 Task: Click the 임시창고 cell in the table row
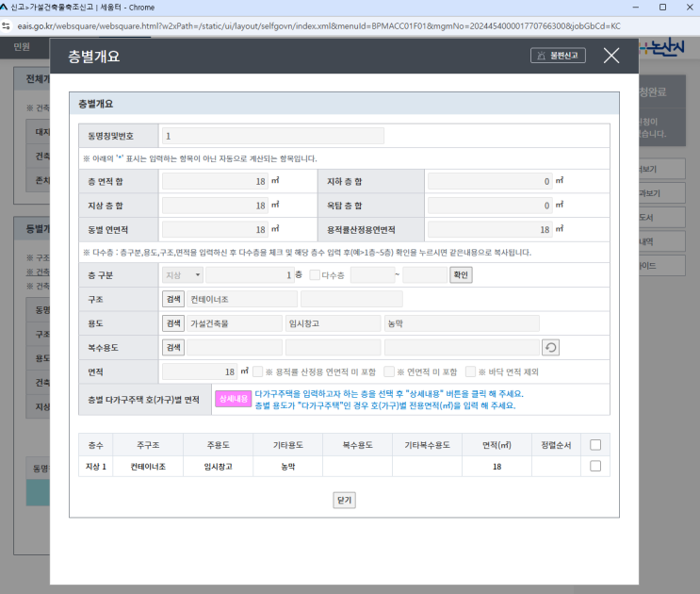(218, 467)
